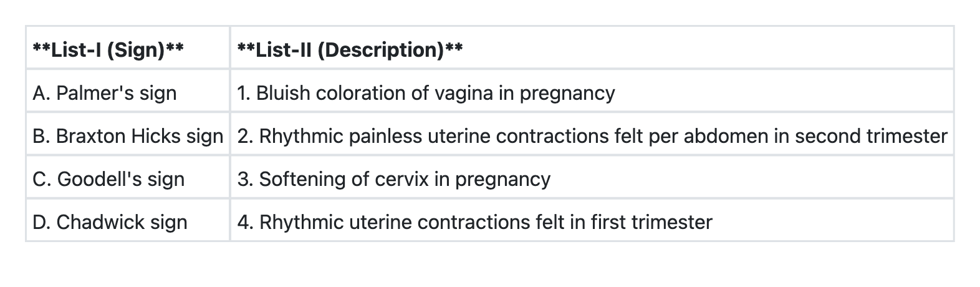Click the number 1 in description column
Viewport: 980px width, 287px height.
pos(242,93)
